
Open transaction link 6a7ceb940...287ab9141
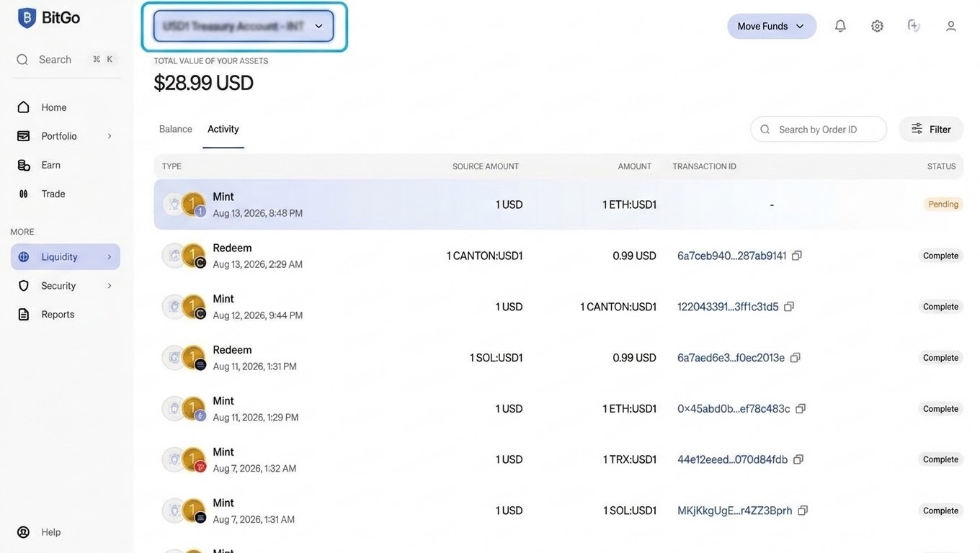coord(731,256)
